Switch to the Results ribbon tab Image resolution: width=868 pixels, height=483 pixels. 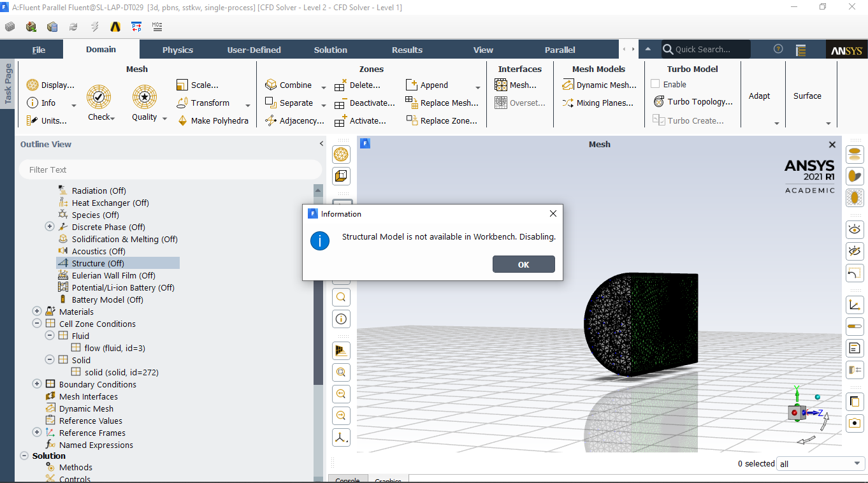(x=407, y=50)
